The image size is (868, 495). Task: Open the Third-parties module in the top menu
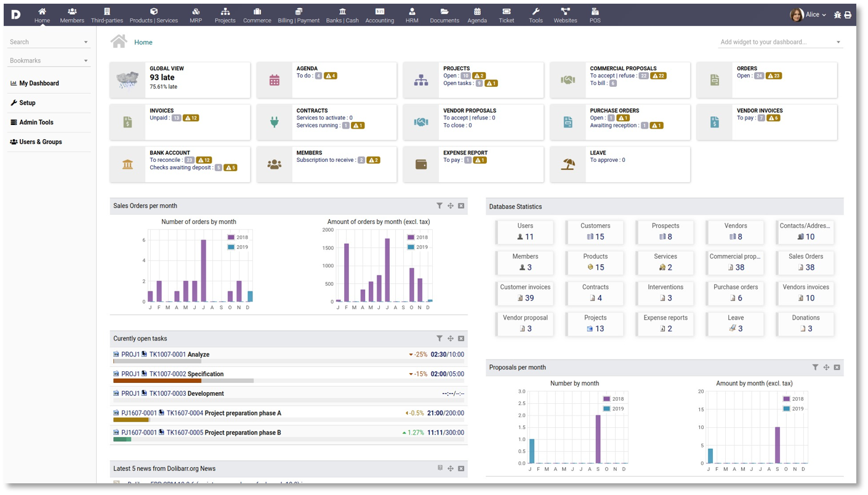click(107, 15)
